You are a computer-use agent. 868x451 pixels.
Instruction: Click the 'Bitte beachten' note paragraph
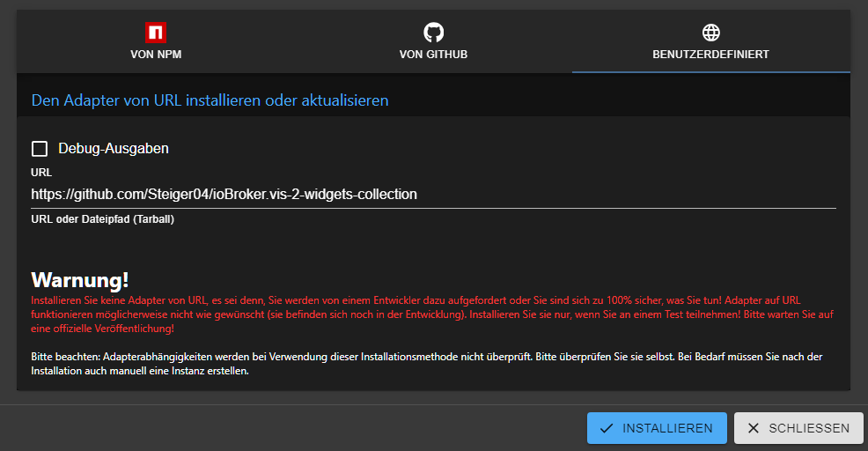(x=427, y=364)
